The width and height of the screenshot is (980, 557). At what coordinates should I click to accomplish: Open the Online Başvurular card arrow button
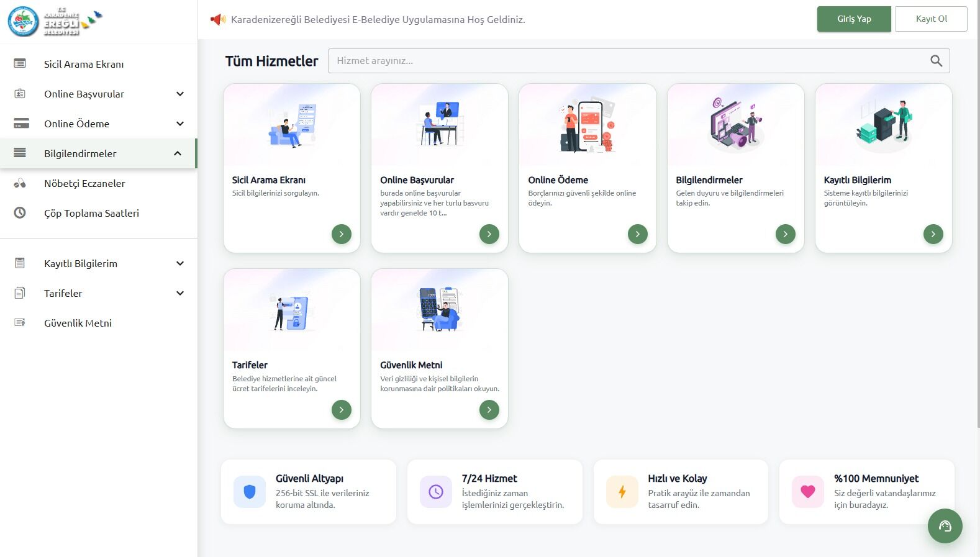(x=489, y=234)
